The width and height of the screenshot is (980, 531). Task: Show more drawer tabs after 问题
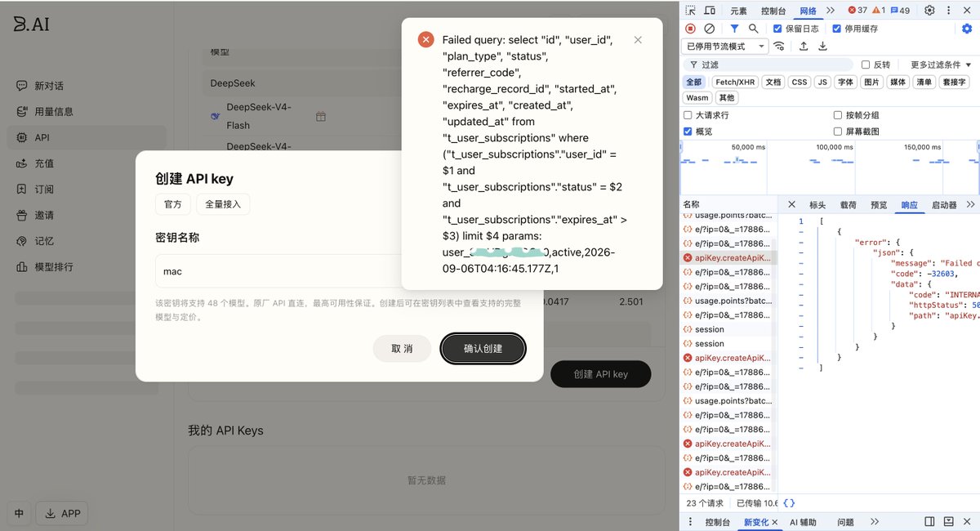pyautogui.click(x=875, y=522)
